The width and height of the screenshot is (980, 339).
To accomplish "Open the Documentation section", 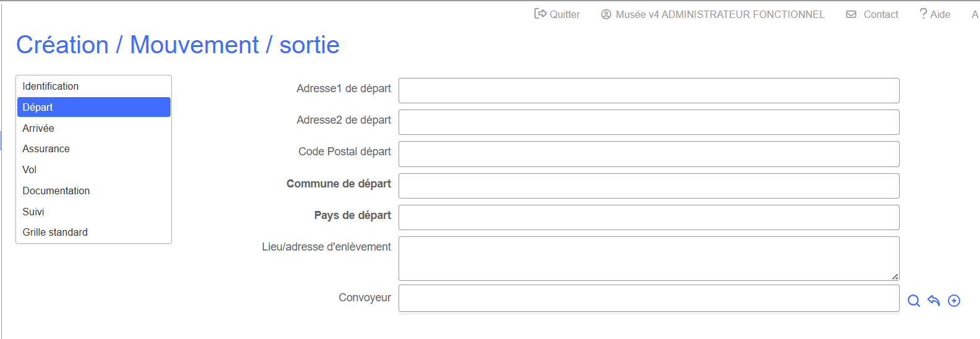I will pos(56,191).
